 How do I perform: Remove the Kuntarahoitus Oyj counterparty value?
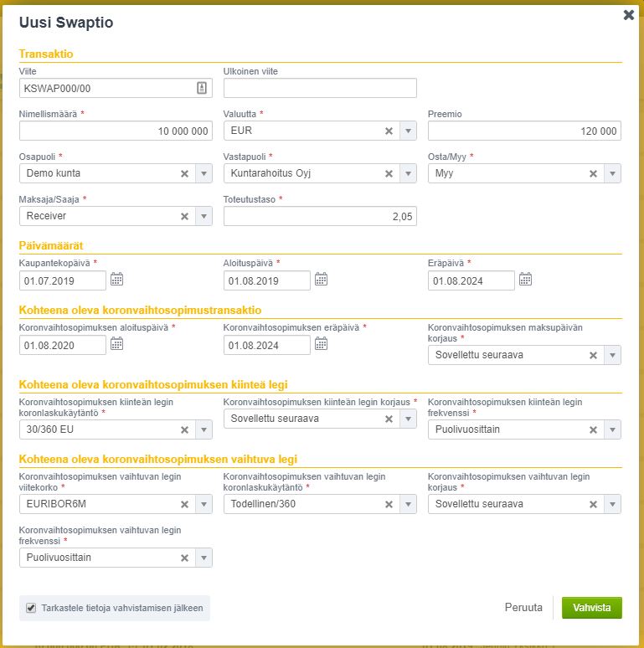pyautogui.click(x=389, y=173)
